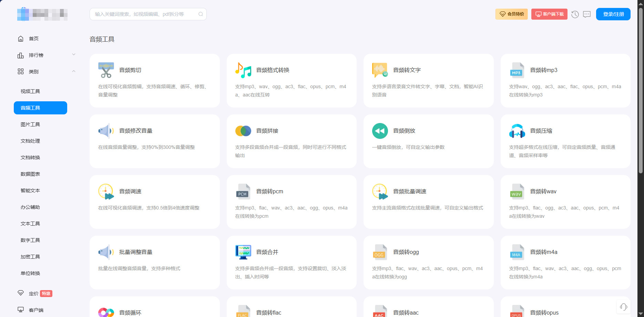Open the 音频倒放 rewind icon

[x=380, y=131]
